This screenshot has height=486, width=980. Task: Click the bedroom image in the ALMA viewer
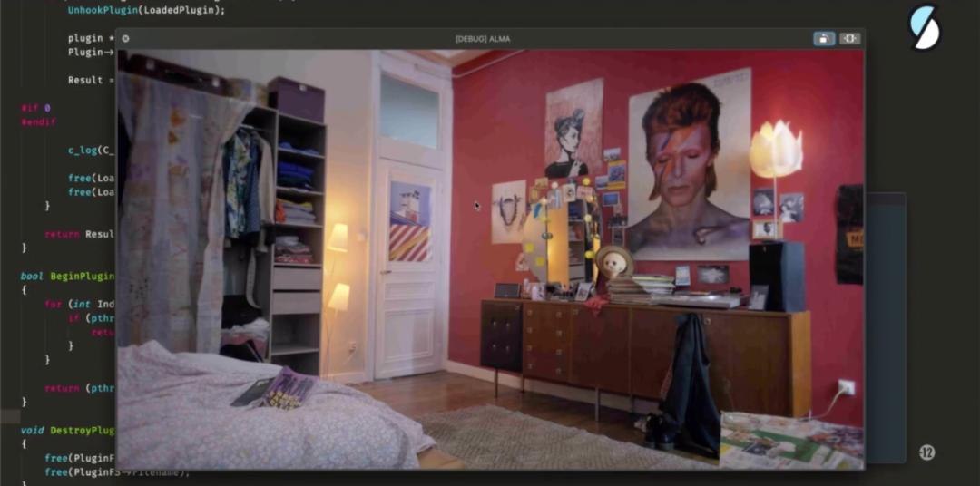tap(490, 259)
